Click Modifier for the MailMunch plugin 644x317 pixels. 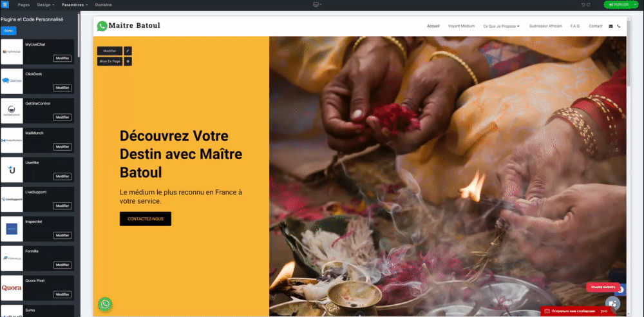(62, 147)
